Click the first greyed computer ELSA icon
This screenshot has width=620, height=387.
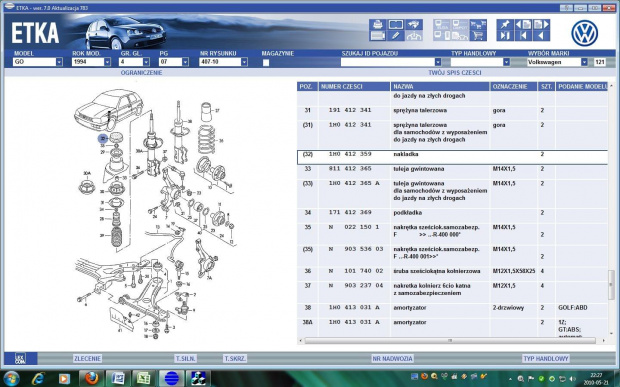[441, 25]
